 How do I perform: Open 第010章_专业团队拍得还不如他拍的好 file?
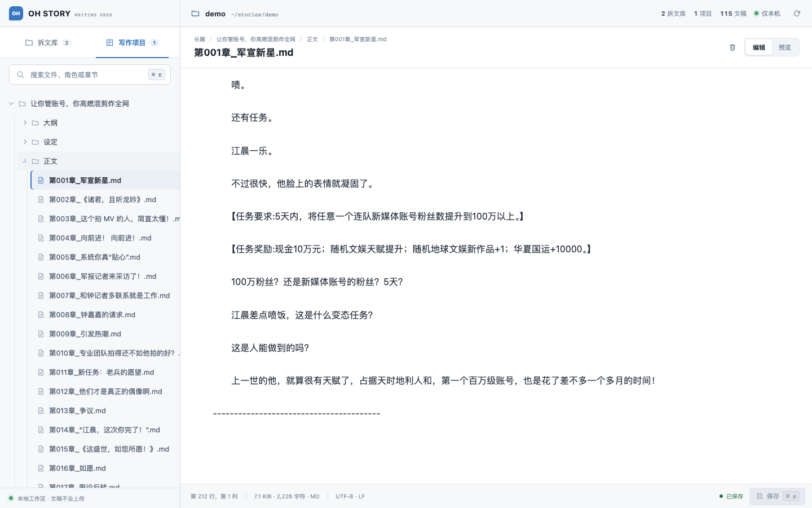coord(105,353)
